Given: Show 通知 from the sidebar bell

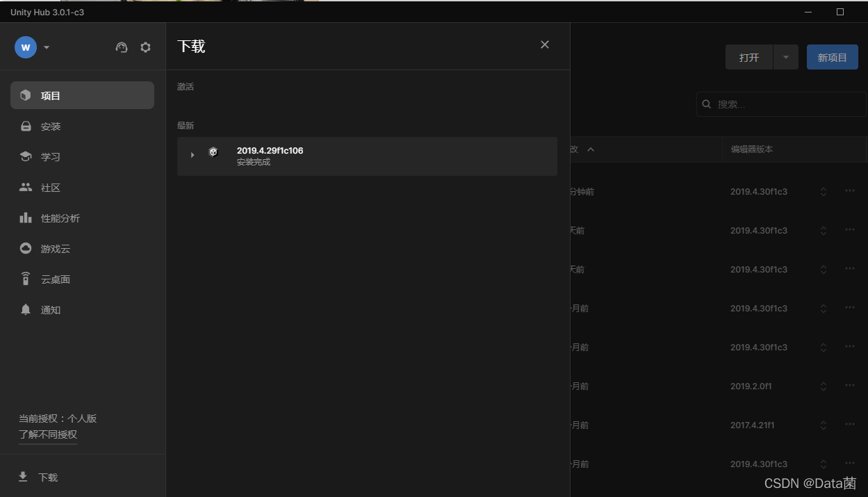Looking at the screenshot, I should 82,309.
